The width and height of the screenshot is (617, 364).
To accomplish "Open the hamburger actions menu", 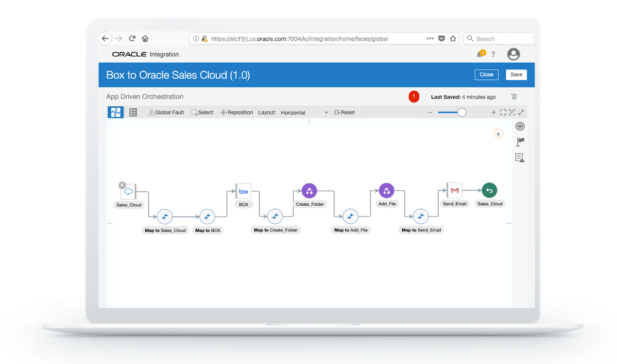I will pyautogui.click(x=514, y=97).
